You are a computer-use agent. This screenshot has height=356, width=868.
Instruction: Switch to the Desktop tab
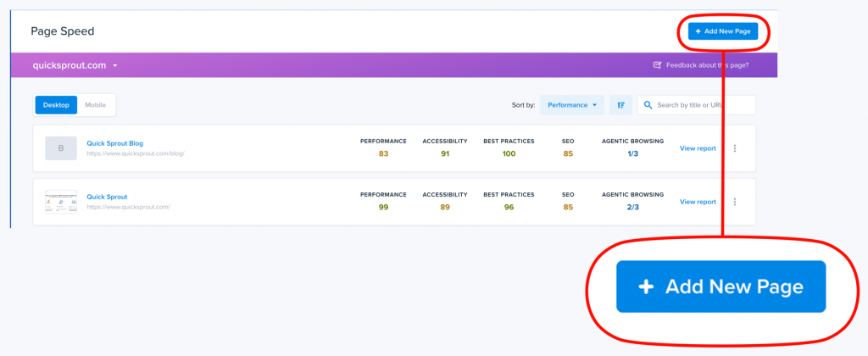(x=57, y=104)
